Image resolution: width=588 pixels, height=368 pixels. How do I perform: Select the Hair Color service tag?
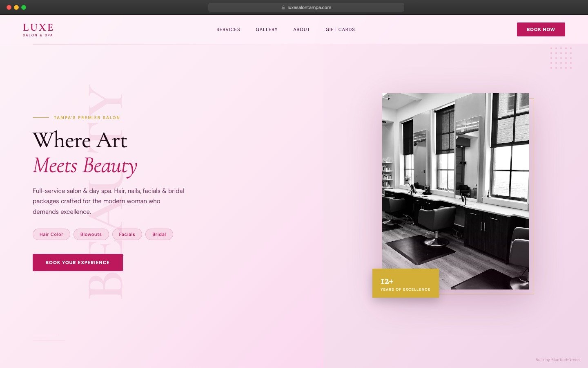tap(51, 234)
